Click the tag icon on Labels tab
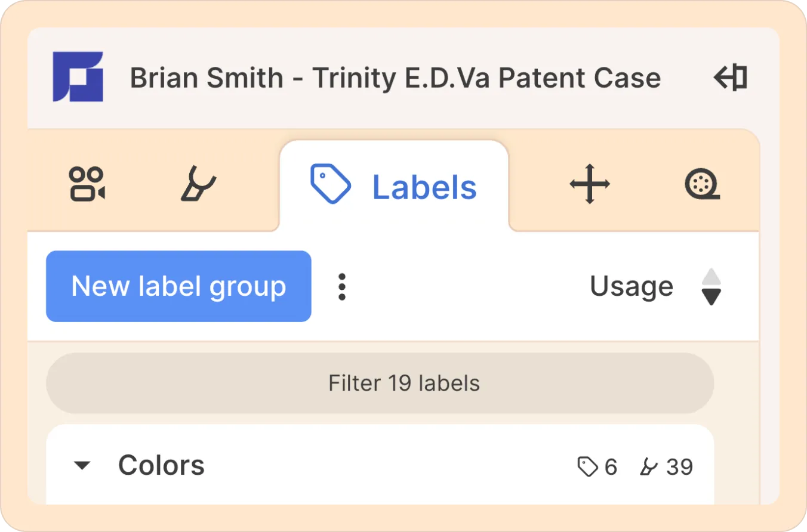The height and width of the screenshot is (532, 807). (x=331, y=185)
